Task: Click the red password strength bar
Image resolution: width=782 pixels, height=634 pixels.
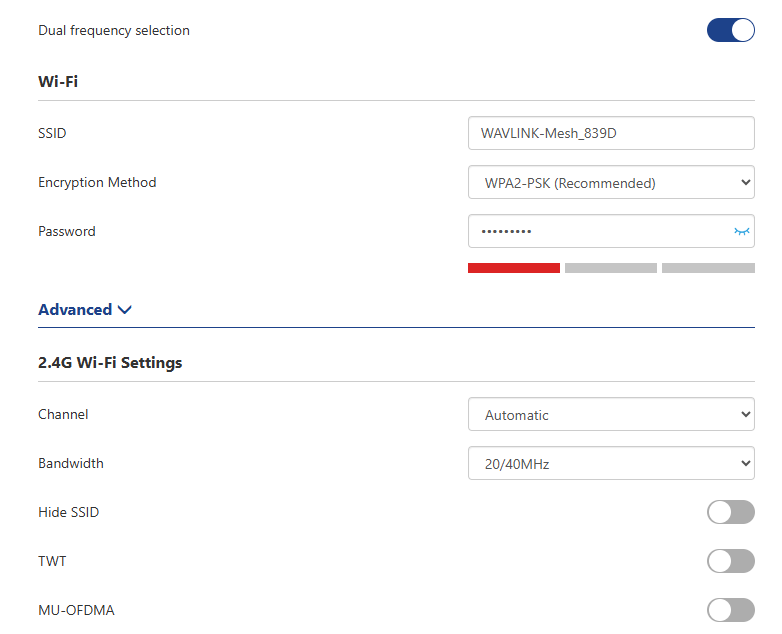Action: 513,268
